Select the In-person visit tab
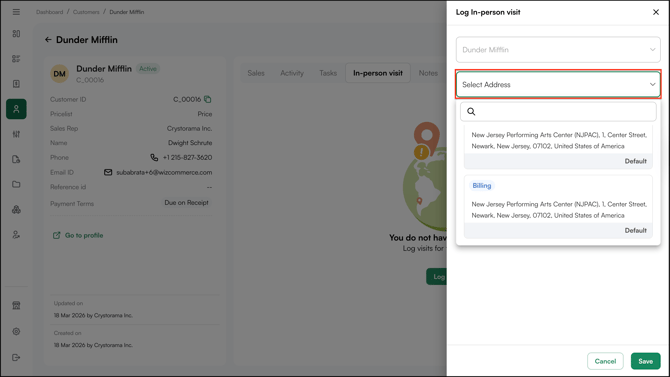The image size is (670, 377). [378, 73]
